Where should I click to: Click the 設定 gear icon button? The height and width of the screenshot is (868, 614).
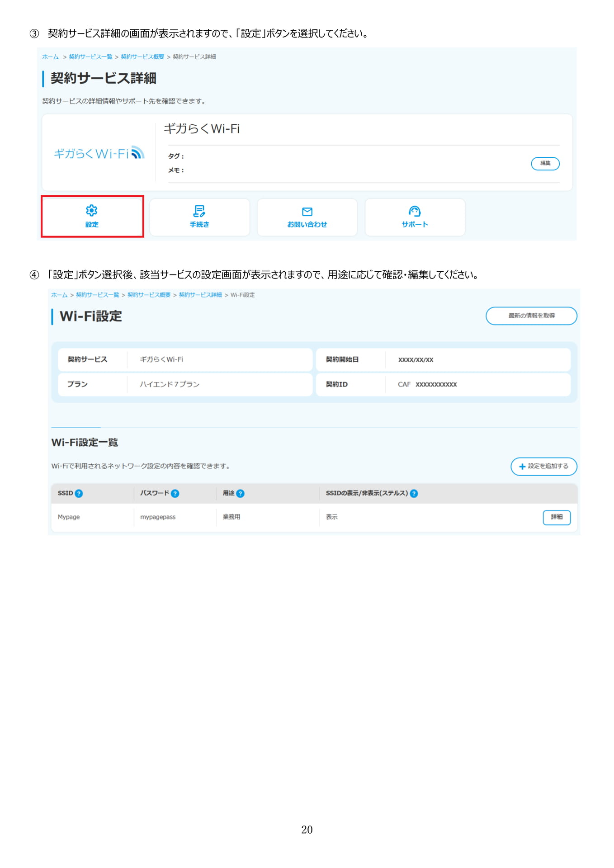click(x=92, y=217)
